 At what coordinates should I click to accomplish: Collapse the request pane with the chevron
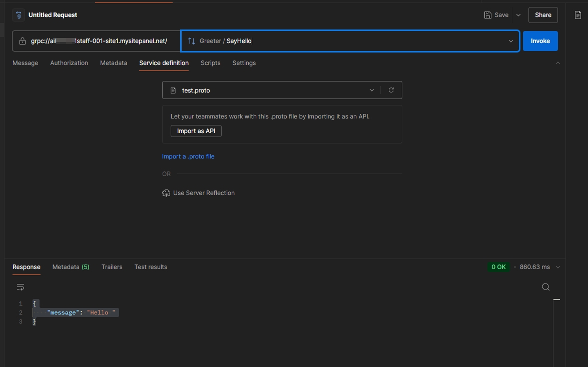point(559,62)
